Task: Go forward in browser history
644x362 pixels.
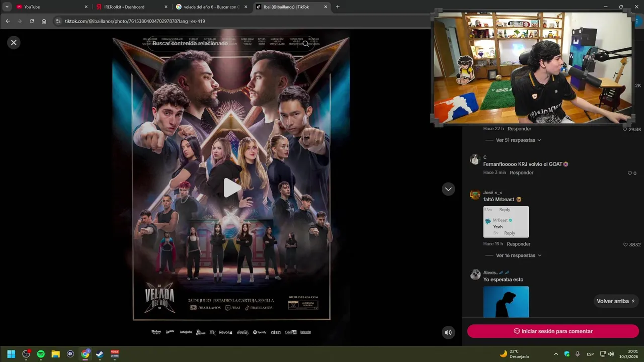Action: click(x=20, y=21)
